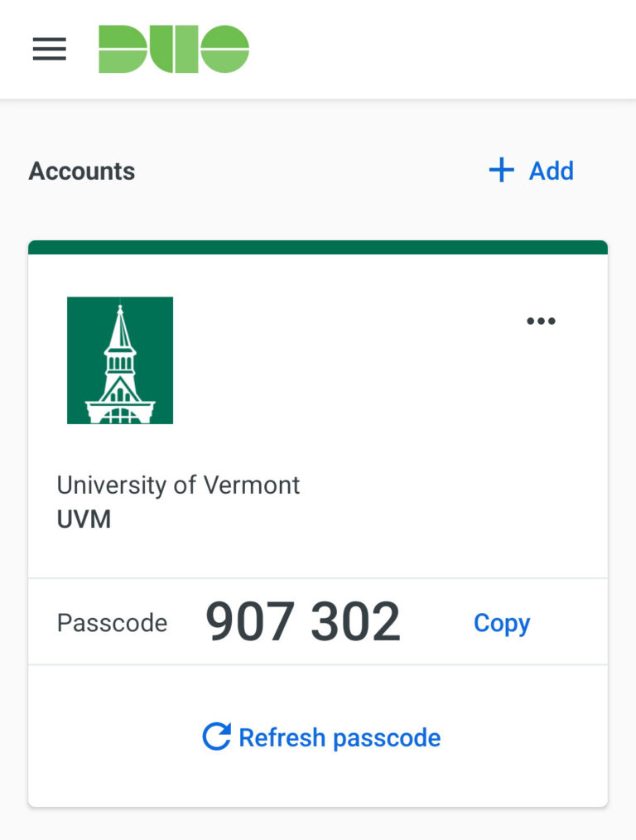Copy the current passcode
Viewport: 636px width, 840px height.
point(501,622)
